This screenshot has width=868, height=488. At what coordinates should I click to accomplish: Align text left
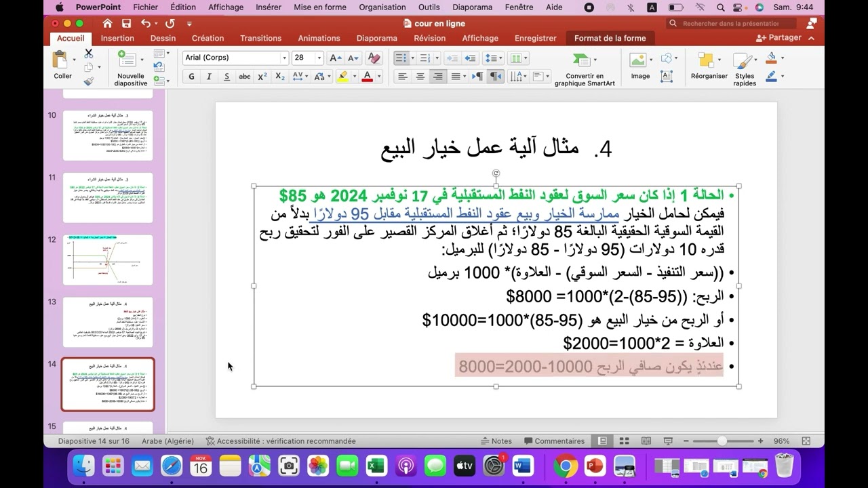[x=403, y=77]
